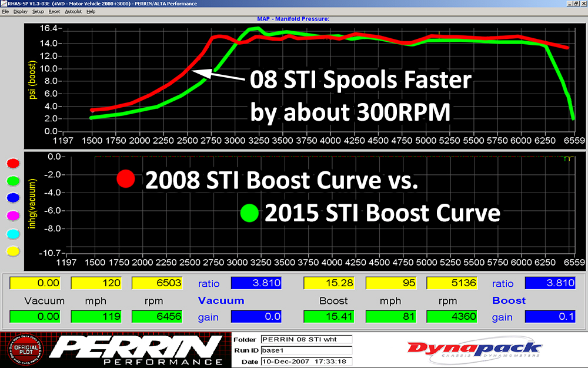The width and height of the screenshot is (588, 368).
Task: Click the Boost ratio field showing 3.810
Action: click(x=550, y=283)
